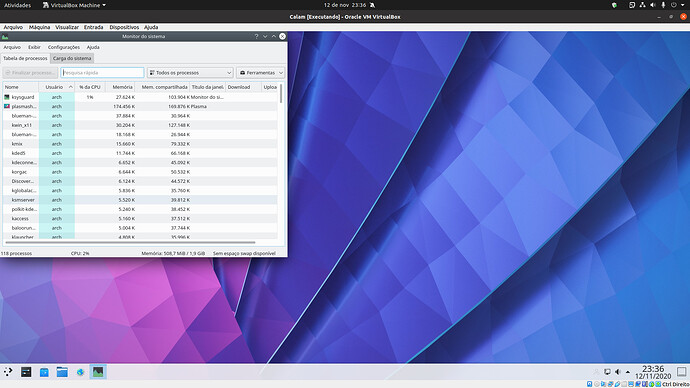Screen dimensions: 690x388
Task: Open the VirtualBox Arquivo menu
Action: (x=13, y=27)
